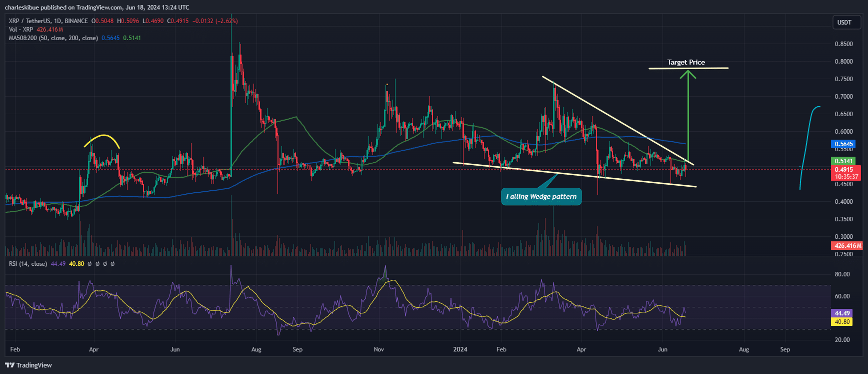Click the 0.6000 price axis label

(x=844, y=132)
